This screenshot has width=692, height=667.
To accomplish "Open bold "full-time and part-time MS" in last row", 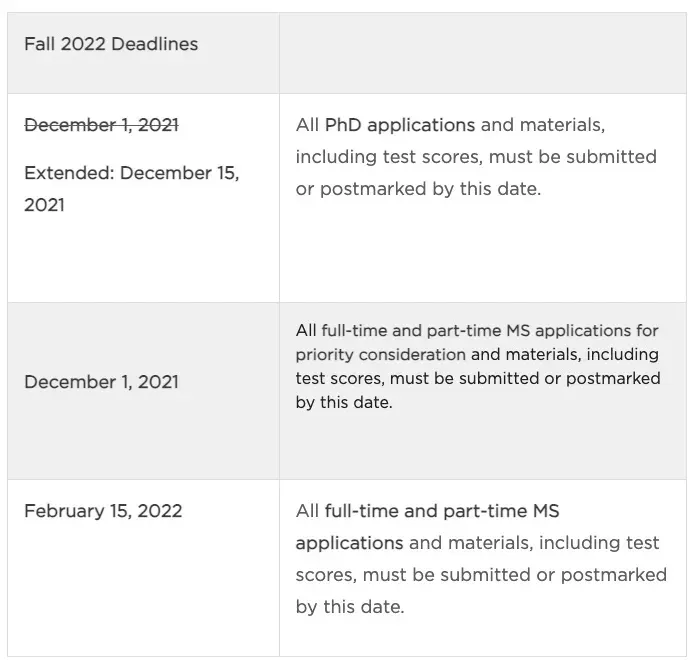I will pyautogui.click(x=442, y=511).
